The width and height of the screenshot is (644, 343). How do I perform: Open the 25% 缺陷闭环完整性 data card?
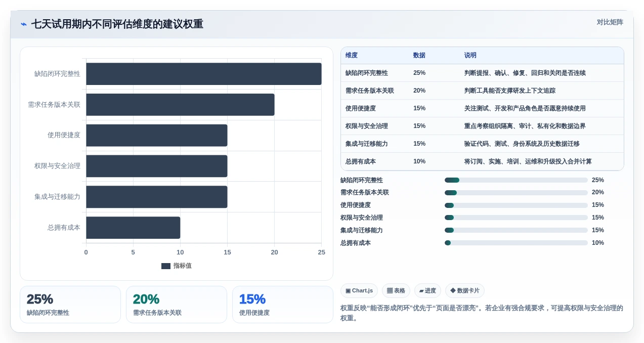click(70, 305)
